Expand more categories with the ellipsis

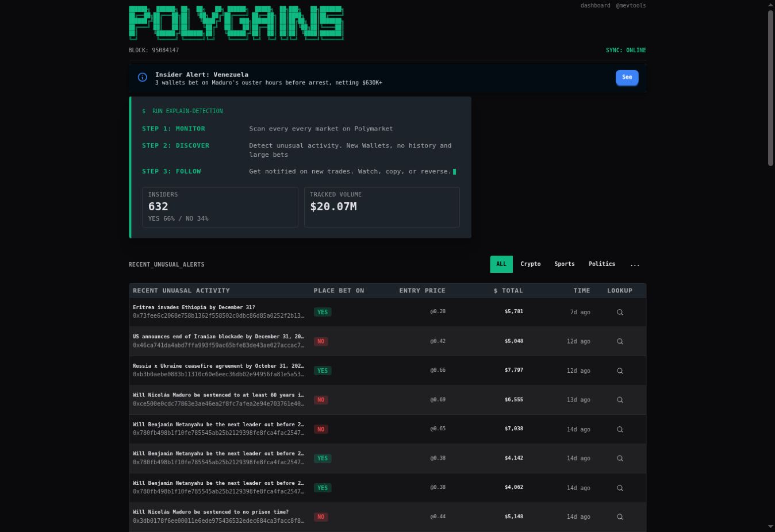pos(635,265)
